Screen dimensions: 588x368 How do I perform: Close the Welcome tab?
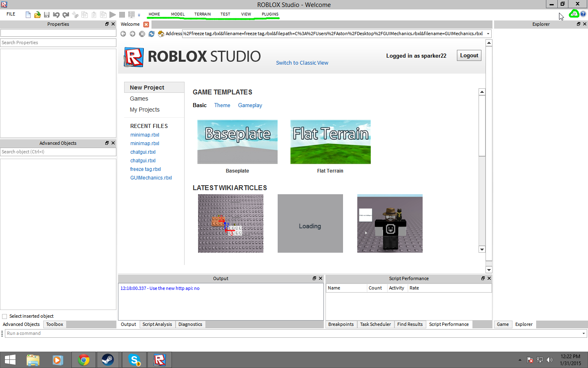click(146, 25)
